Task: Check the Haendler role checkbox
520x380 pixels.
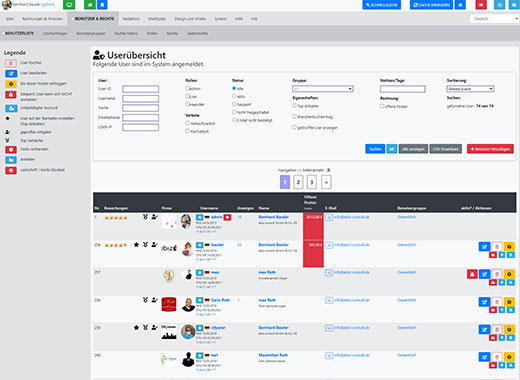Action: point(187,104)
